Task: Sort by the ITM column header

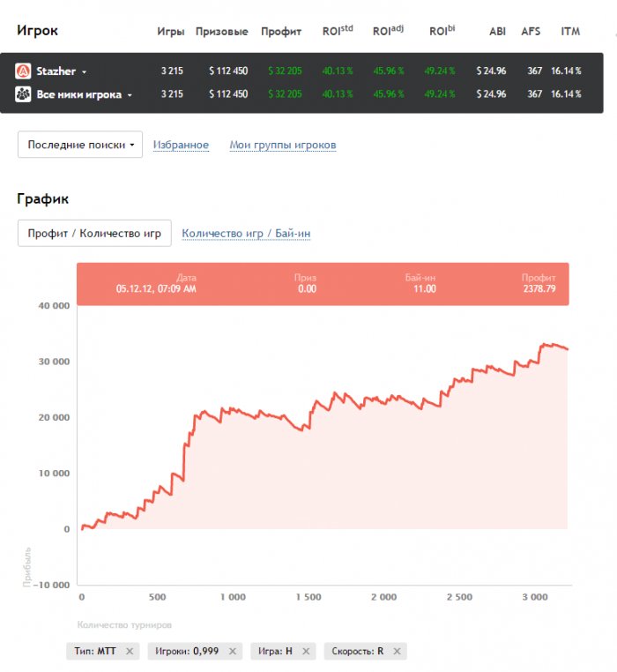Action: (x=570, y=32)
